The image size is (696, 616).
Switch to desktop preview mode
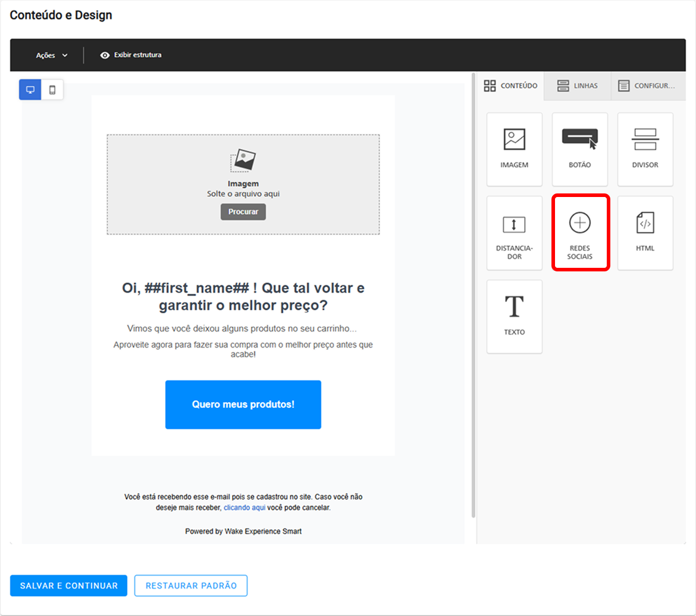(x=30, y=90)
